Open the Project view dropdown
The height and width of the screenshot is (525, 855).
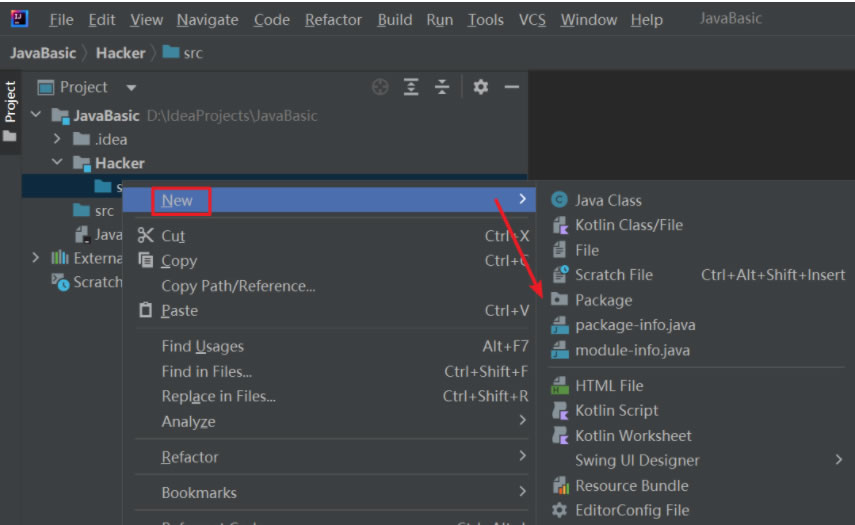131,88
